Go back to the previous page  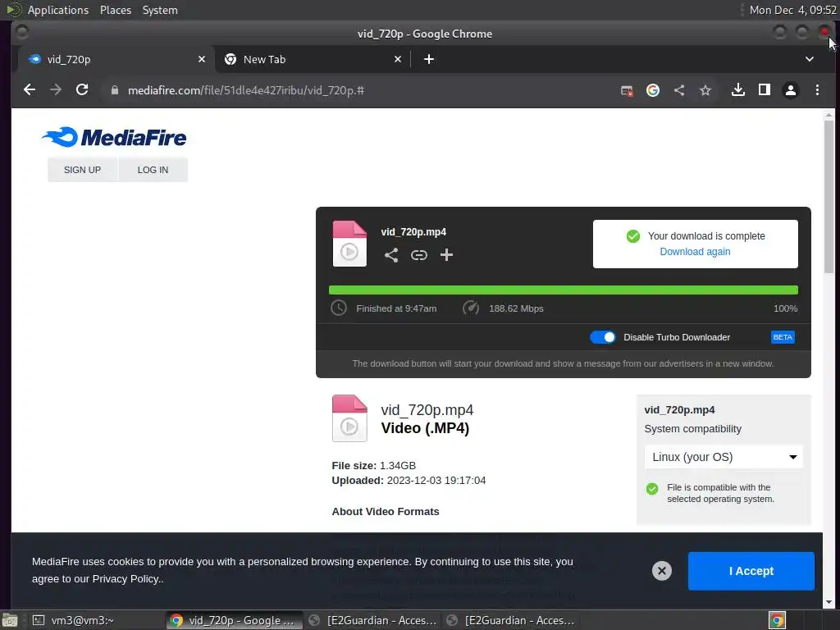coord(30,90)
